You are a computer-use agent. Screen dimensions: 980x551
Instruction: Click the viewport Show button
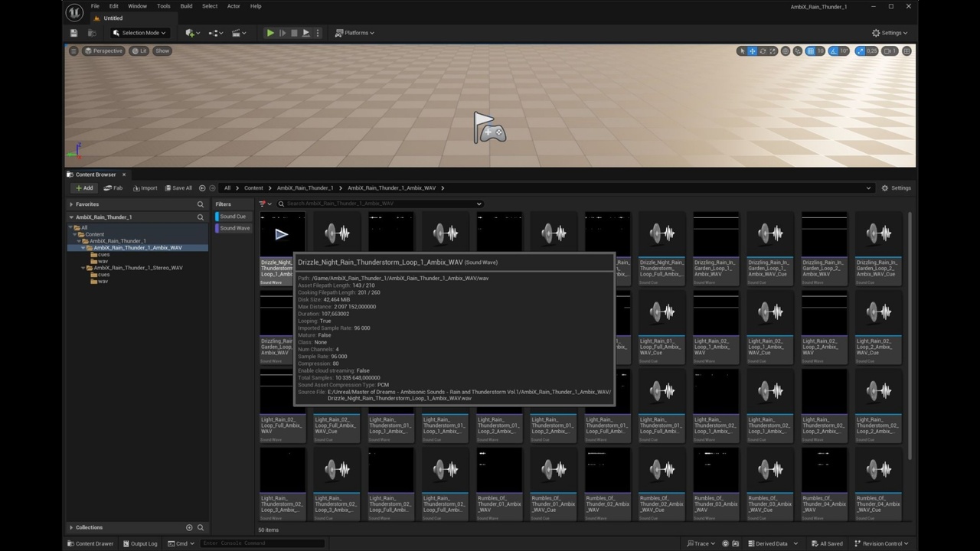[x=162, y=51]
